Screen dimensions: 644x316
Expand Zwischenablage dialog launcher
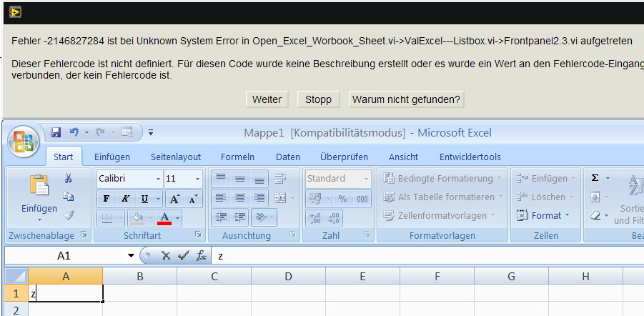click(84, 234)
